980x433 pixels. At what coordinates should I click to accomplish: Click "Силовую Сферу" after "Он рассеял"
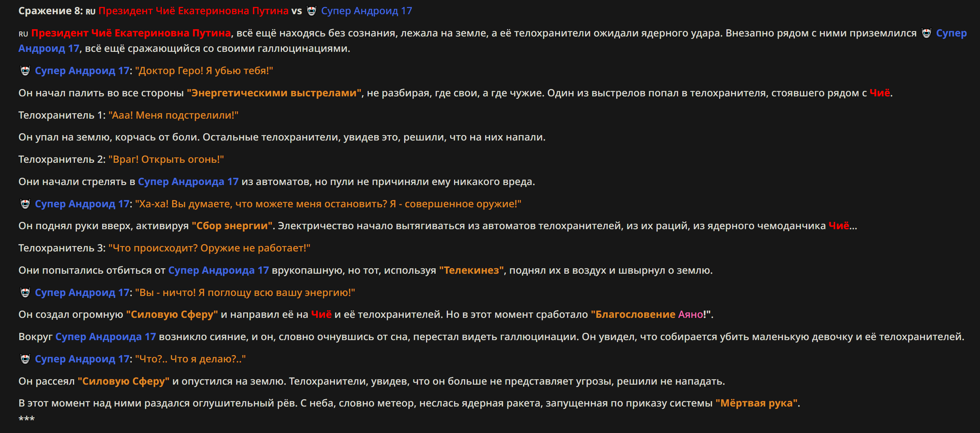coord(124,381)
